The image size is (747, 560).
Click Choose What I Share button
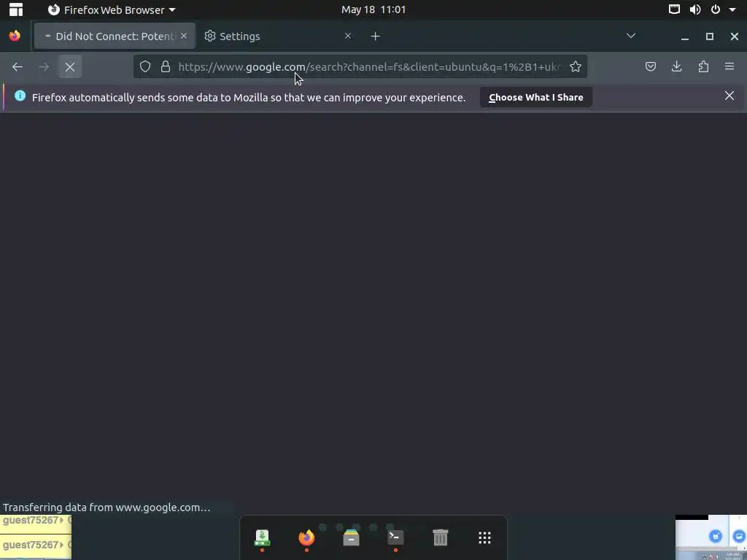[x=536, y=97]
